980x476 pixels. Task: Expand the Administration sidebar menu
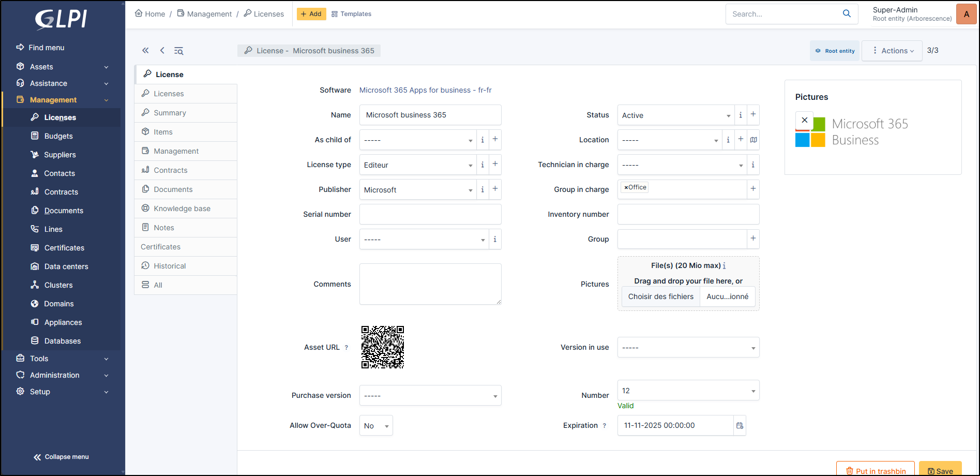pos(62,375)
